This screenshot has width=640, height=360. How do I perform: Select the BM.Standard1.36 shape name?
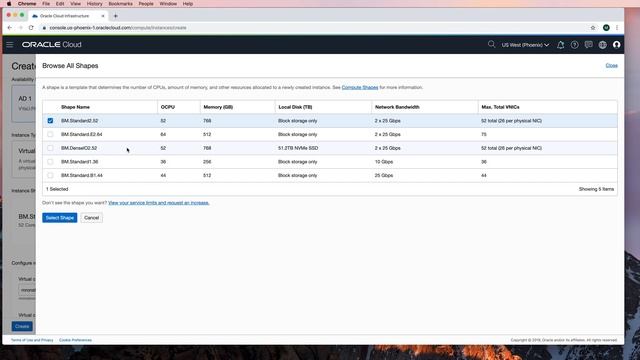[80, 162]
